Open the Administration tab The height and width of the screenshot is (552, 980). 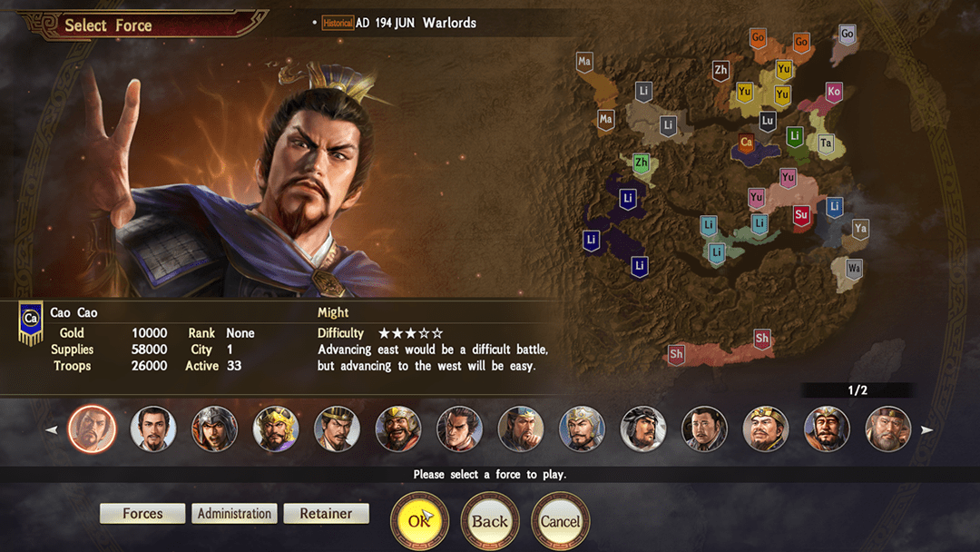[x=234, y=513]
